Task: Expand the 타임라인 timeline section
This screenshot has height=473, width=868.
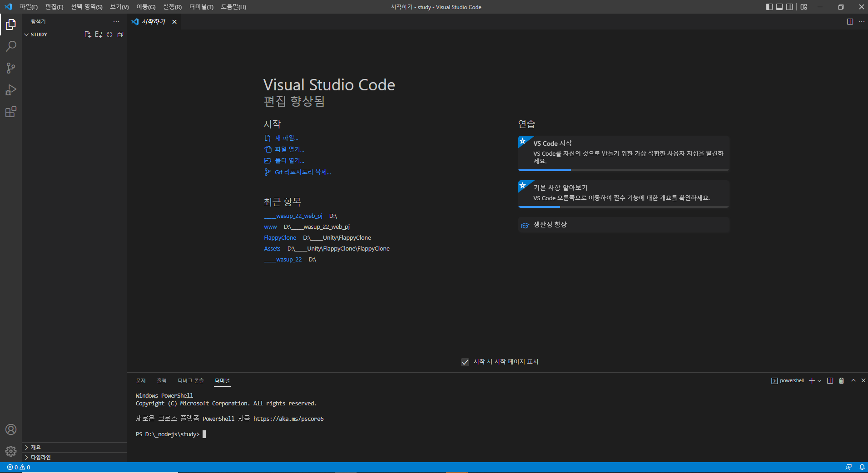Action: coord(74,457)
